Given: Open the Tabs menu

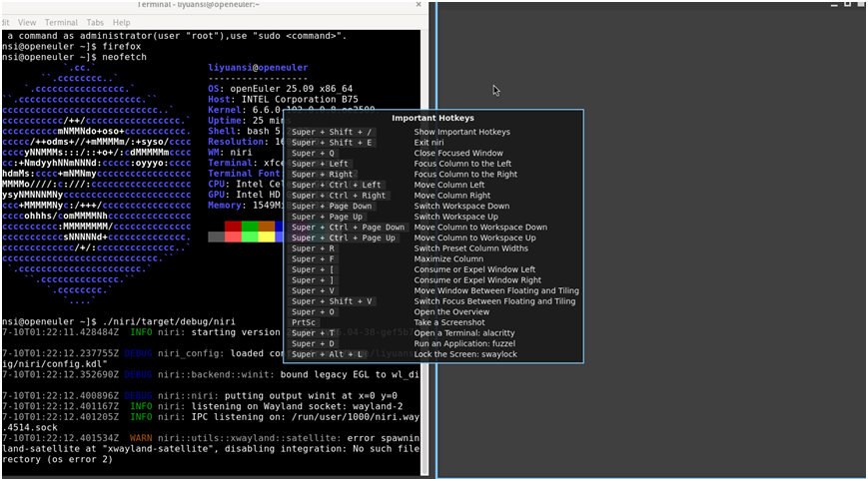Looking at the screenshot, I should (x=95, y=23).
